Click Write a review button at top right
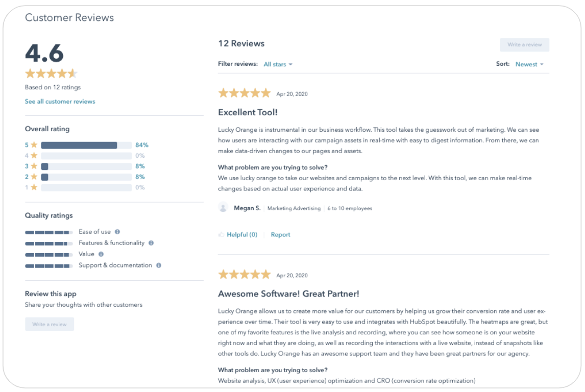 pyautogui.click(x=524, y=45)
